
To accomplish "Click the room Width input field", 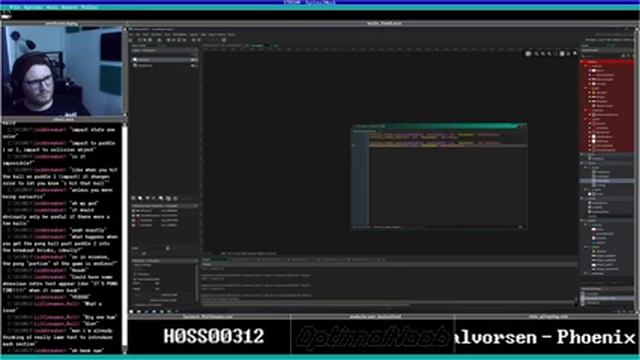I will click(157, 283).
